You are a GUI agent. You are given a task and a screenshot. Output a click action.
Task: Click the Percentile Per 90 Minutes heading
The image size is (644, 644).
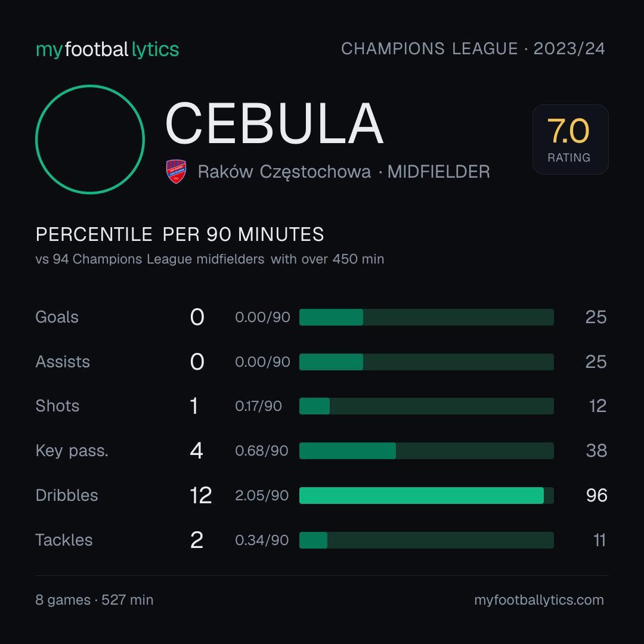[179, 234]
